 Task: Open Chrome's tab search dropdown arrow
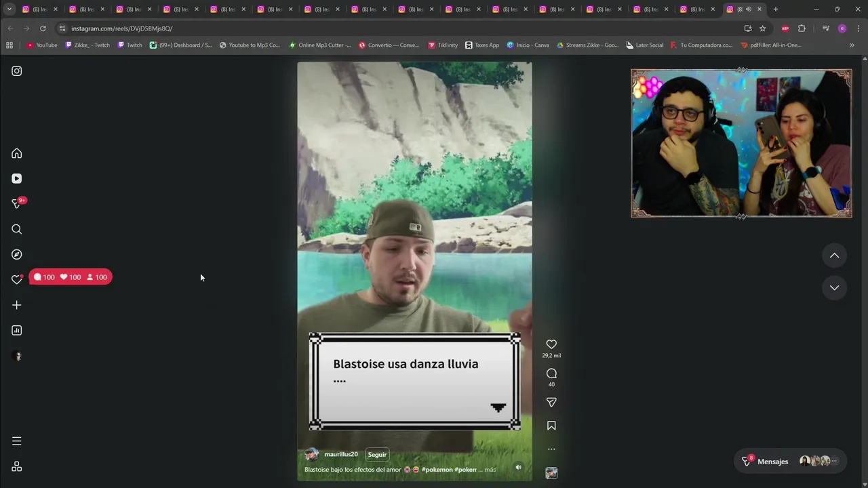click(x=9, y=9)
